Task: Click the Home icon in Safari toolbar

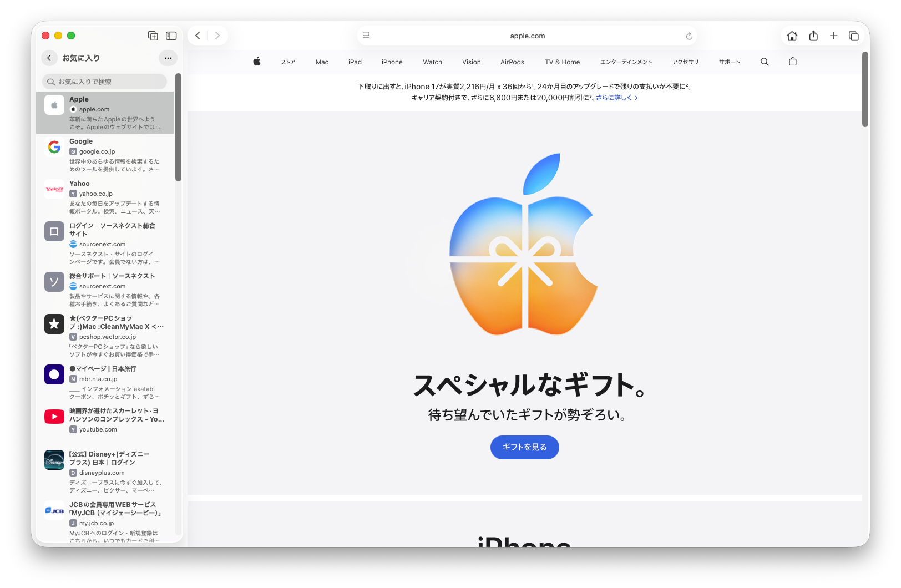Action: [792, 36]
